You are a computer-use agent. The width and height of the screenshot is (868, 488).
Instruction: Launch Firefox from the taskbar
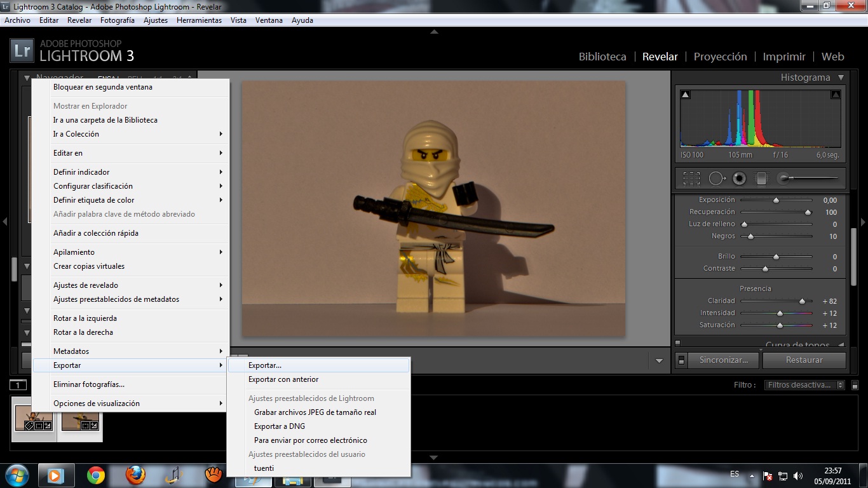[135, 475]
